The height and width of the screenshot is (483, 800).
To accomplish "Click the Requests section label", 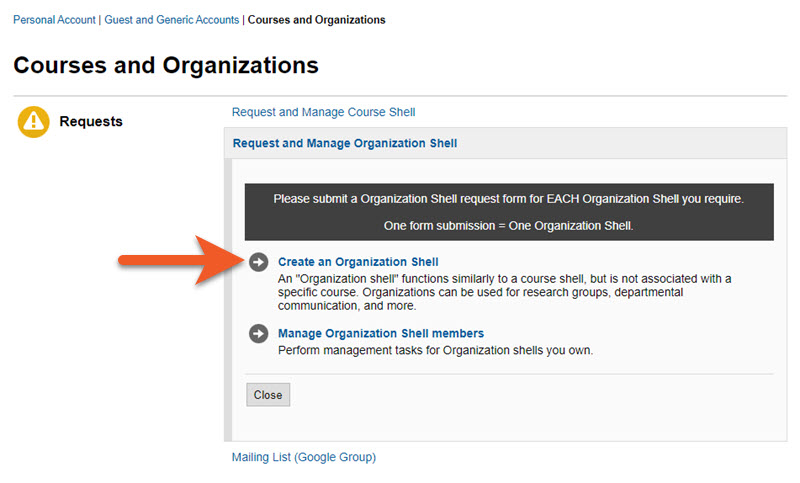I will tap(91, 122).
